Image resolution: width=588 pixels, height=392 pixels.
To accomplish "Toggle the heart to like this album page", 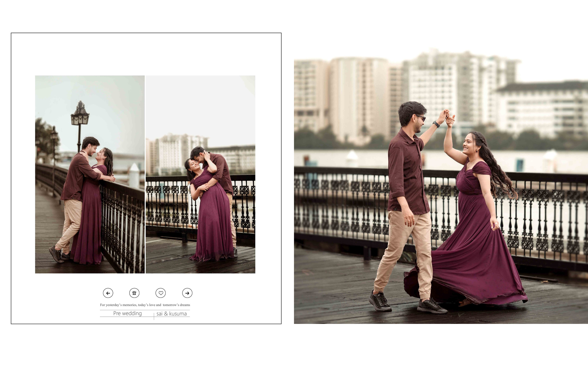I will click(x=161, y=293).
